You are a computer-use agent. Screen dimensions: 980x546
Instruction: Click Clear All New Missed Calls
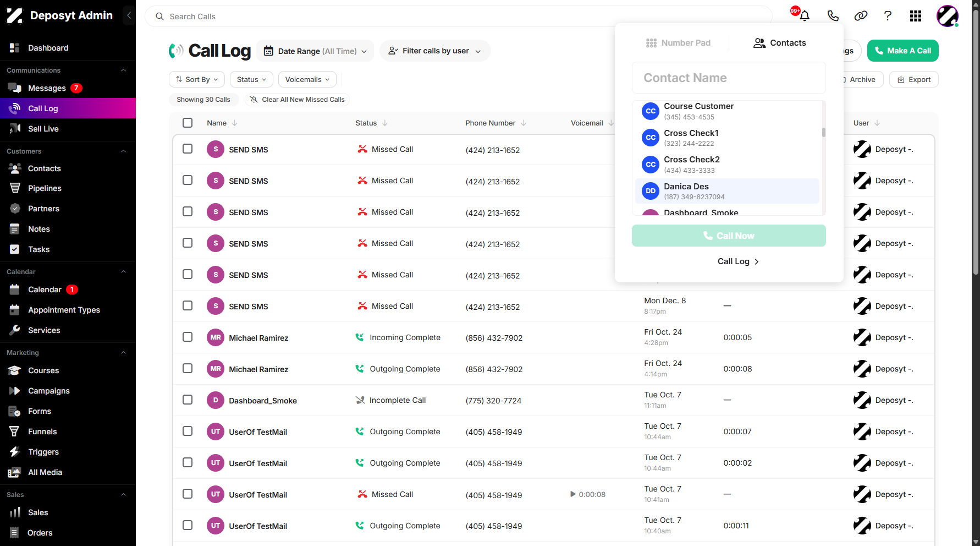pyautogui.click(x=297, y=100)
